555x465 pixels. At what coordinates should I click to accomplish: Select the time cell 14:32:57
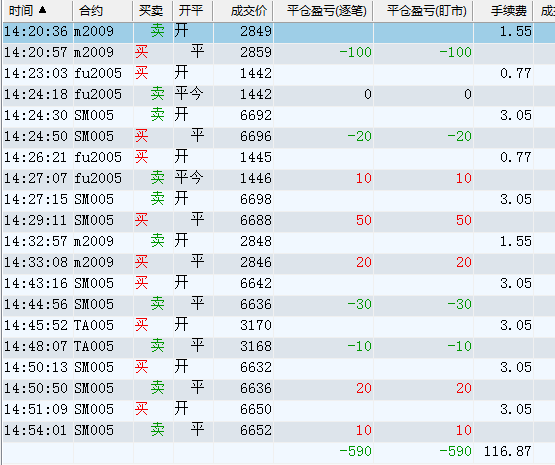[x=35, y=241]
